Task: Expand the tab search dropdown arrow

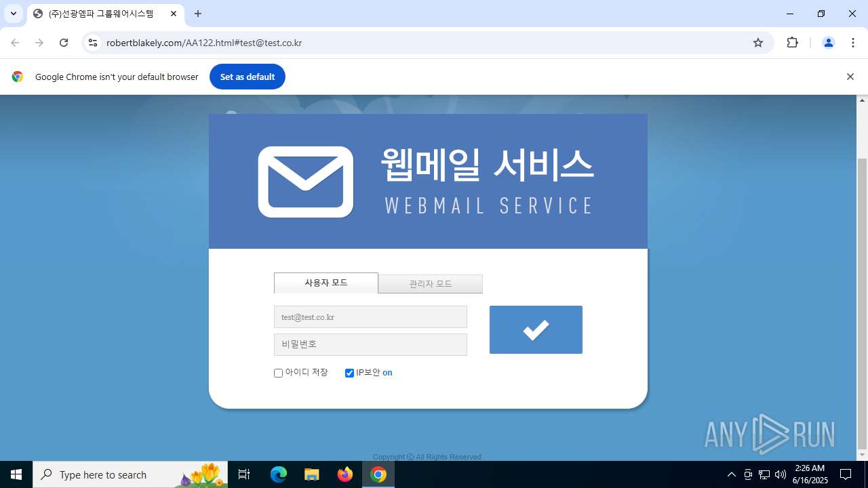Action: [x=13, y=14]
